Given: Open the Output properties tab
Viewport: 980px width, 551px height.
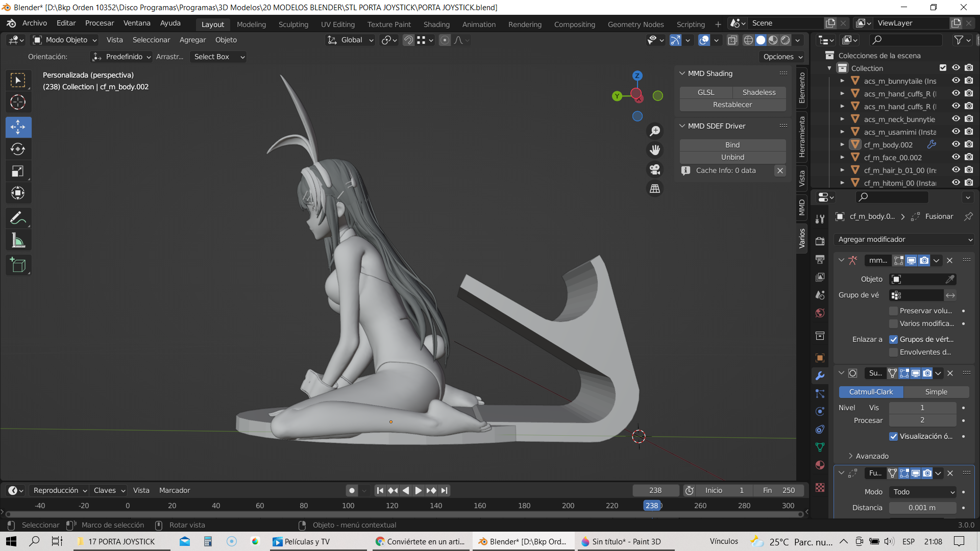Looking at the screenshot, I should coord(820,259).
